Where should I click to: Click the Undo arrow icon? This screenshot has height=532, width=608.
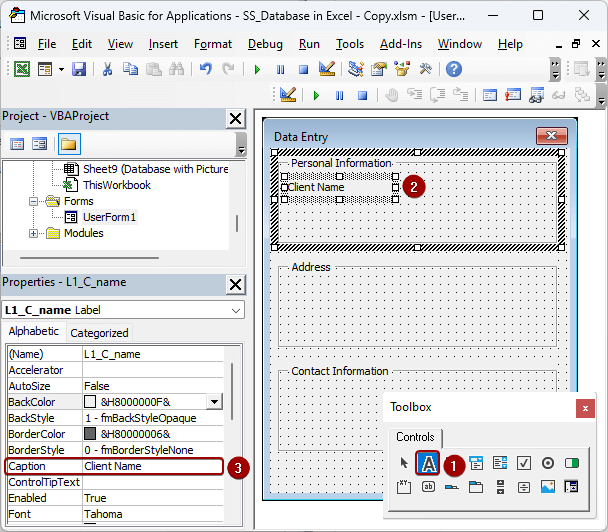pyautogui.click(x=206, y=69)
